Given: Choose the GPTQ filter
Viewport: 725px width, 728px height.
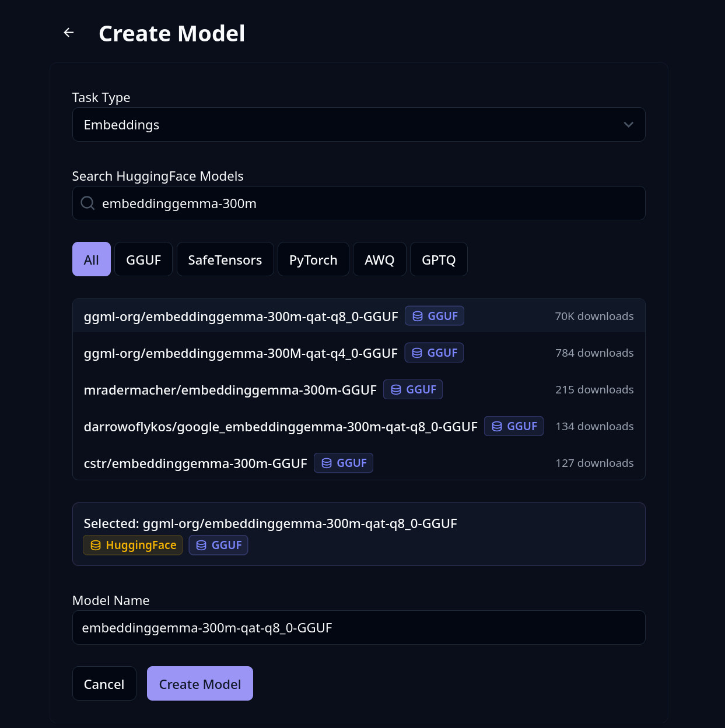Looking at the screenshot, I should [439, 259].
